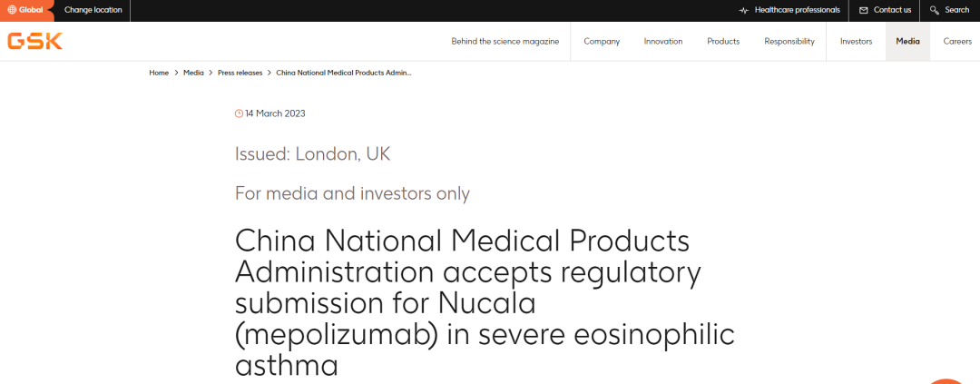Open the Responsibility navigation menu

pyautogui.click(x=789, y=41)
